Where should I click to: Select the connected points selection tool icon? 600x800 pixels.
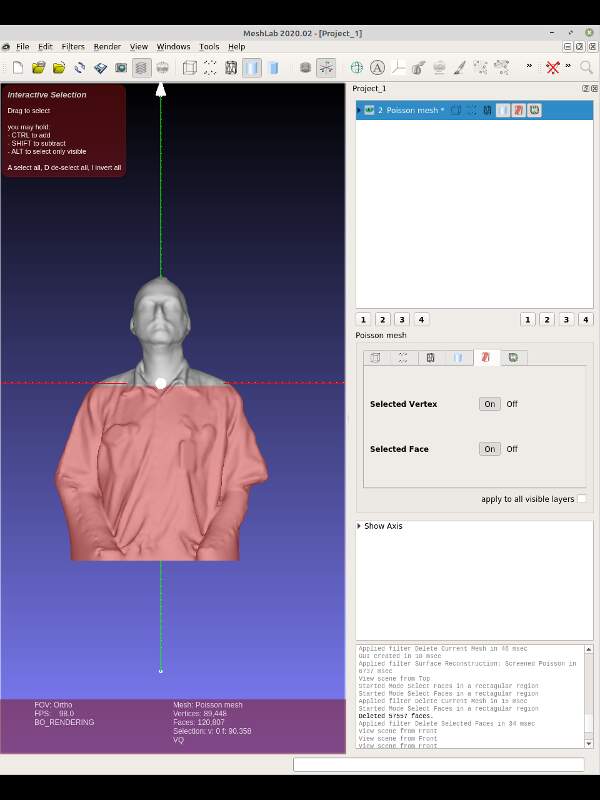tap(502, 67)
